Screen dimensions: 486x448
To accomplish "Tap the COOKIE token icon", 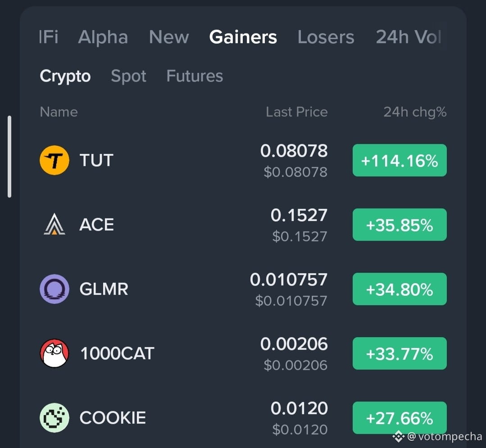I will pos(54,418).
